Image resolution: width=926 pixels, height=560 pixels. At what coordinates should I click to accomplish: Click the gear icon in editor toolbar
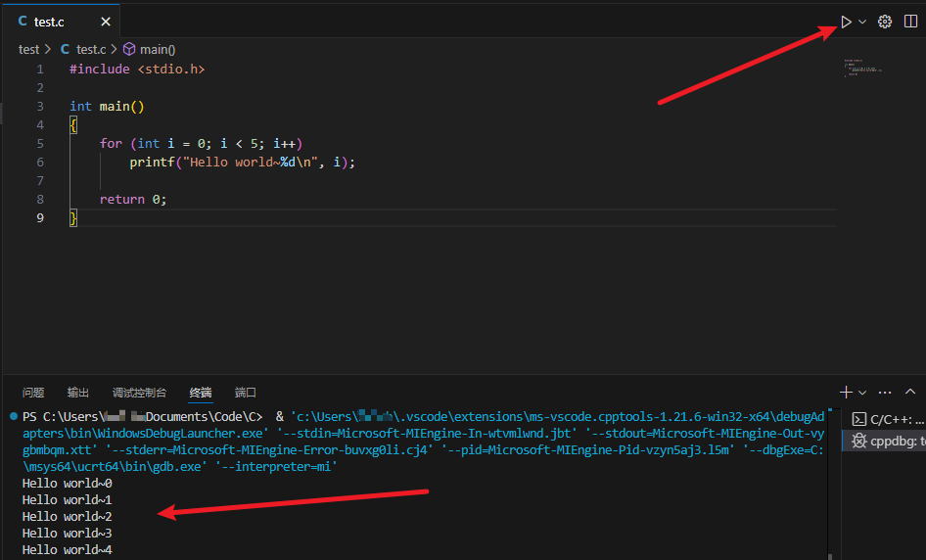[x=885, y=22]
